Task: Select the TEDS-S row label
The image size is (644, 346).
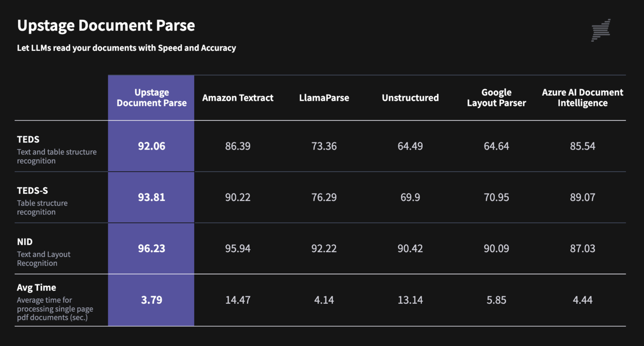Action: coord(32,191)
